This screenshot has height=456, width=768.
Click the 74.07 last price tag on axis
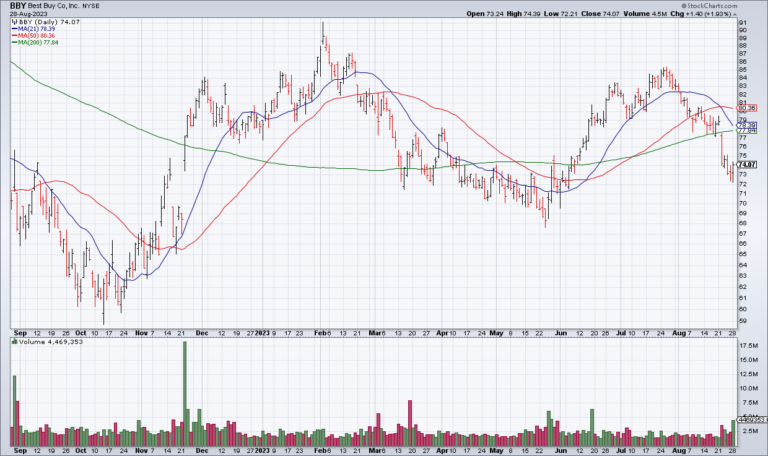click(746, 165)
